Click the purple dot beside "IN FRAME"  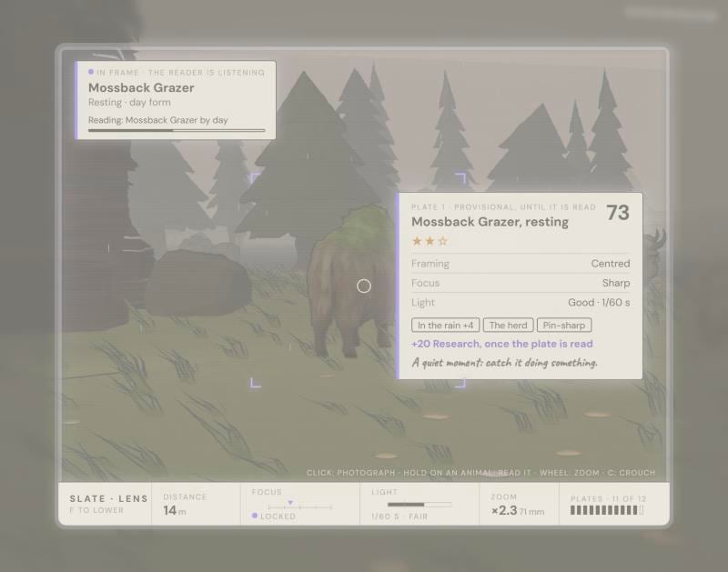[91, 72]
